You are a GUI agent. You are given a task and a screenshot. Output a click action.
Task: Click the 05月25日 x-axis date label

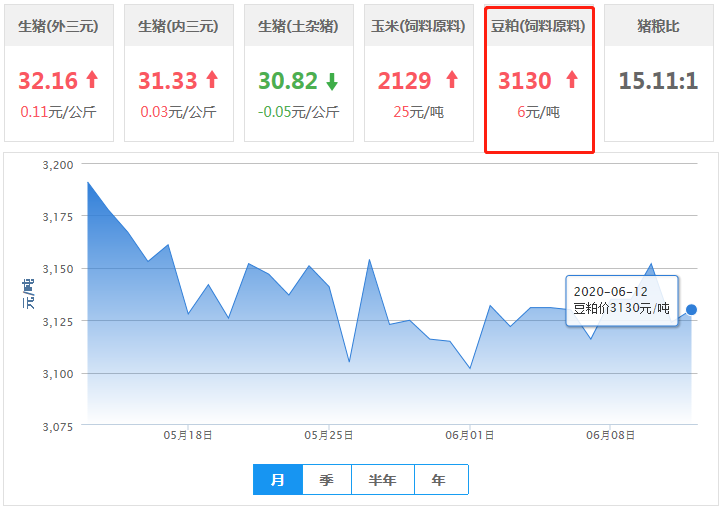click(330, 435)
